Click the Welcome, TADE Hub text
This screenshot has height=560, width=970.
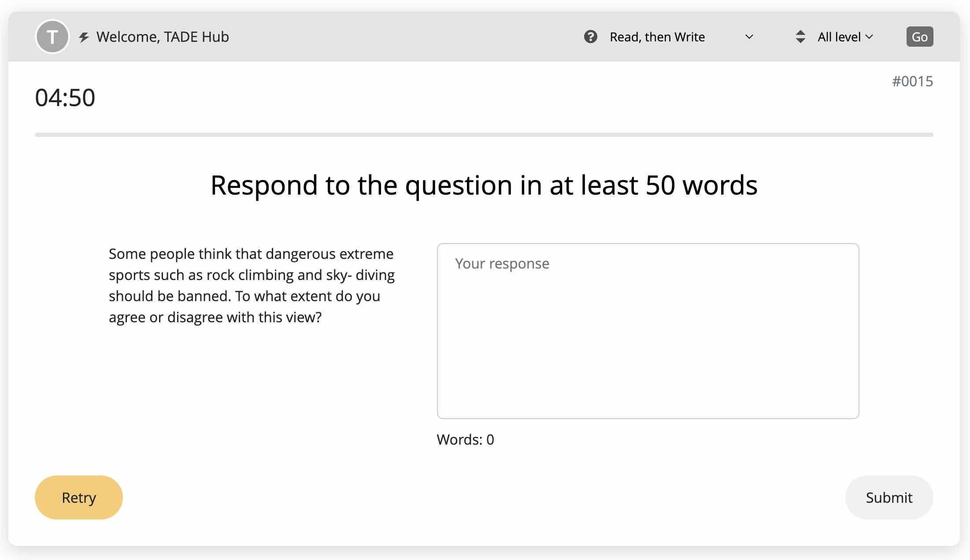[163, 37]
